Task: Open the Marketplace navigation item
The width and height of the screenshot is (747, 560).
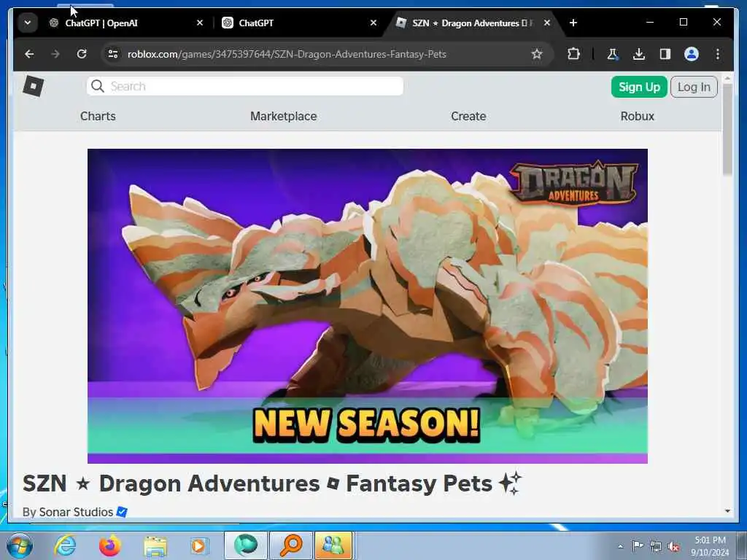Action: click(284, 116)
